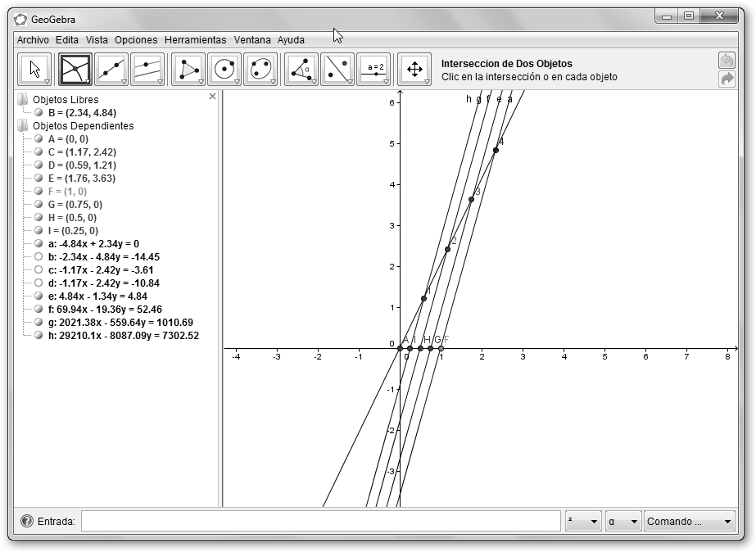Select the Line through Two Points tool
Image resolution: width=756 pixels, height=552 pixels.
click(111, 70)
